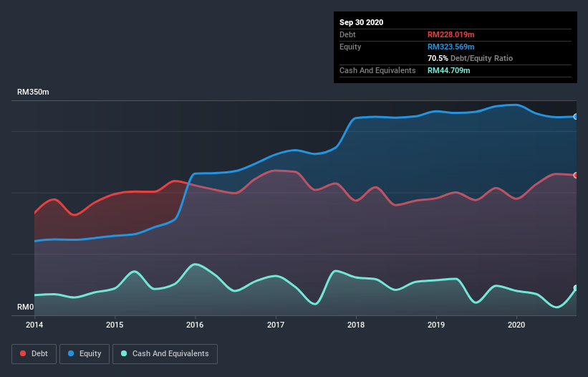Image resolution: width=588 pixels, height=377 pixels.
Task: Click the RM0 axis label
Action: pyautogui.click(x=26, y=307)
